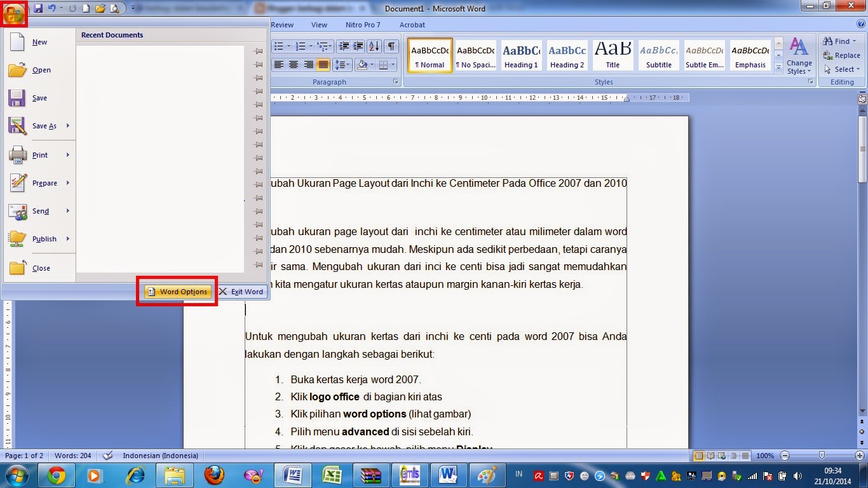Click Find in the Editing group
The width and height of the screenshot is (868, 488).
pyautogui.click(x=840, y=41)
